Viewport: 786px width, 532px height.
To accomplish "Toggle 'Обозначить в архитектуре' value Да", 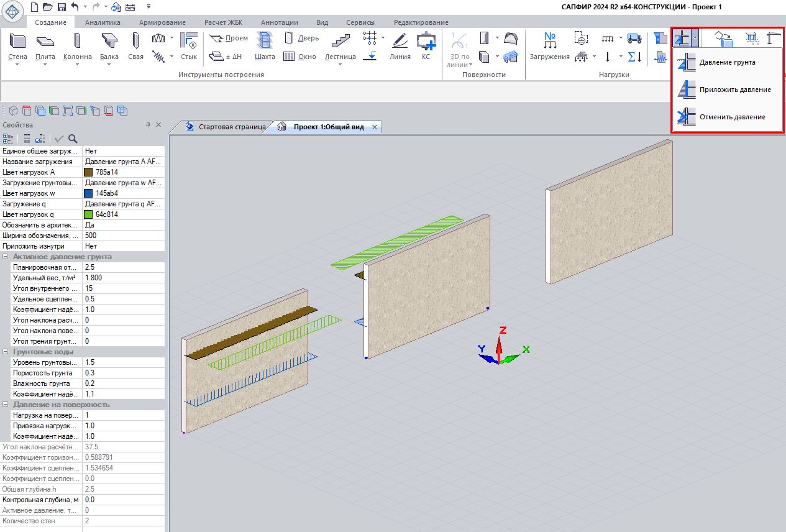I will click(x=90, y=225).
